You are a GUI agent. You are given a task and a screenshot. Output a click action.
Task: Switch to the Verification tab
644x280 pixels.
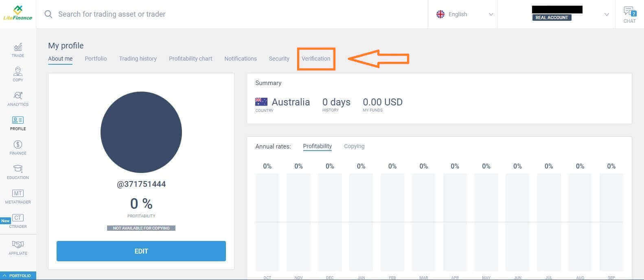(316, 59)
